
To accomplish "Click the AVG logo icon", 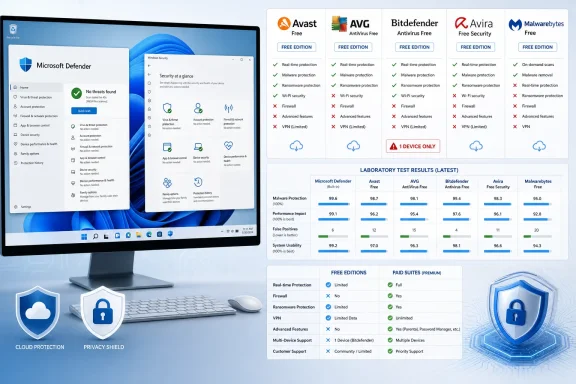I will tap(339, 24).
